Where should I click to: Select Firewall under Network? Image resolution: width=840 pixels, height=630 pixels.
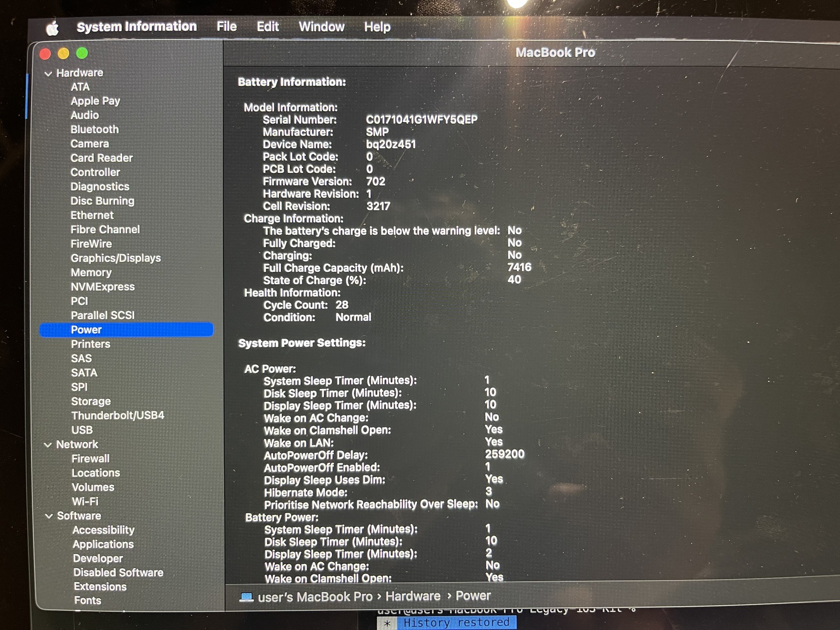click(90, 459)
